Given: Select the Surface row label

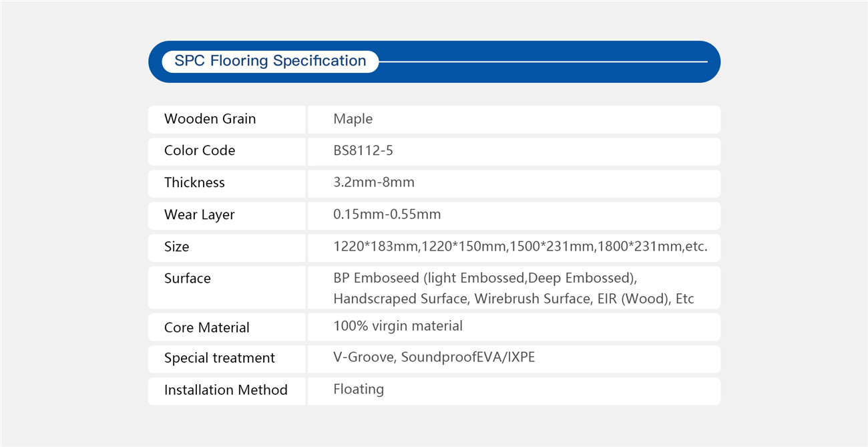Looking at the screenshot, I should click(188, 279).
